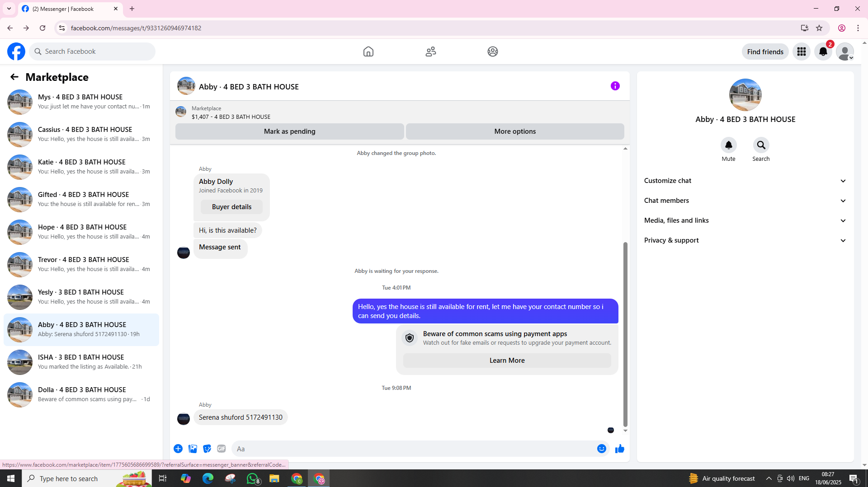This screenshot has height=487, width=868.
Task: Expand Chat members section
Action: 745,201
